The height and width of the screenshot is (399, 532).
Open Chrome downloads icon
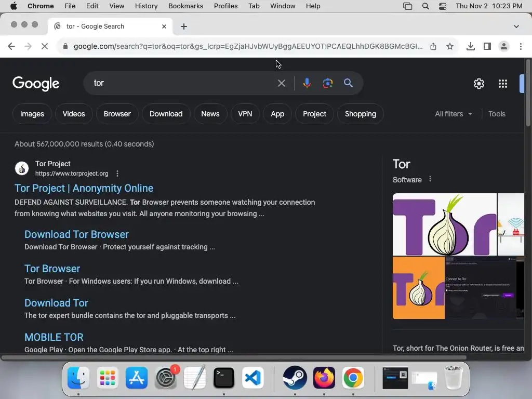tap(471, 46)
